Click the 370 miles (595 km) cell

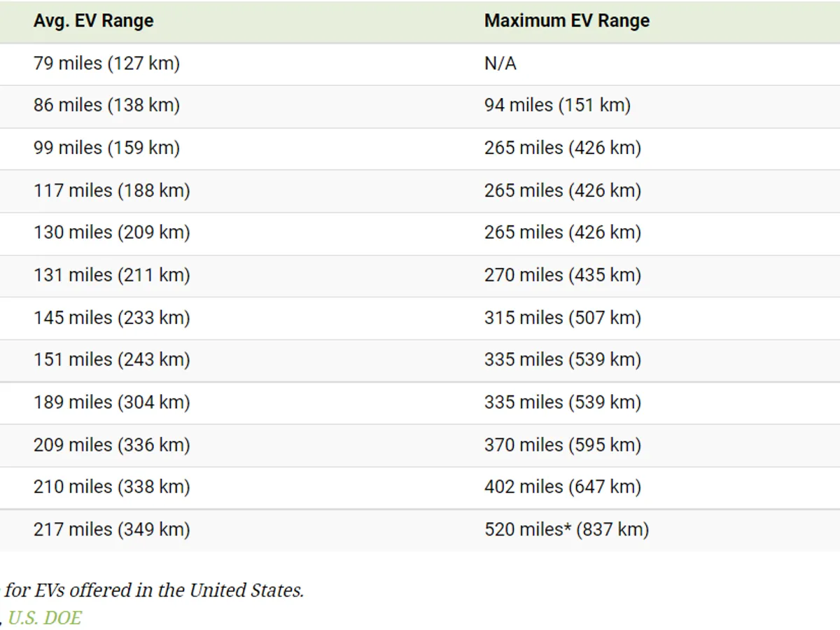point(562,445)
